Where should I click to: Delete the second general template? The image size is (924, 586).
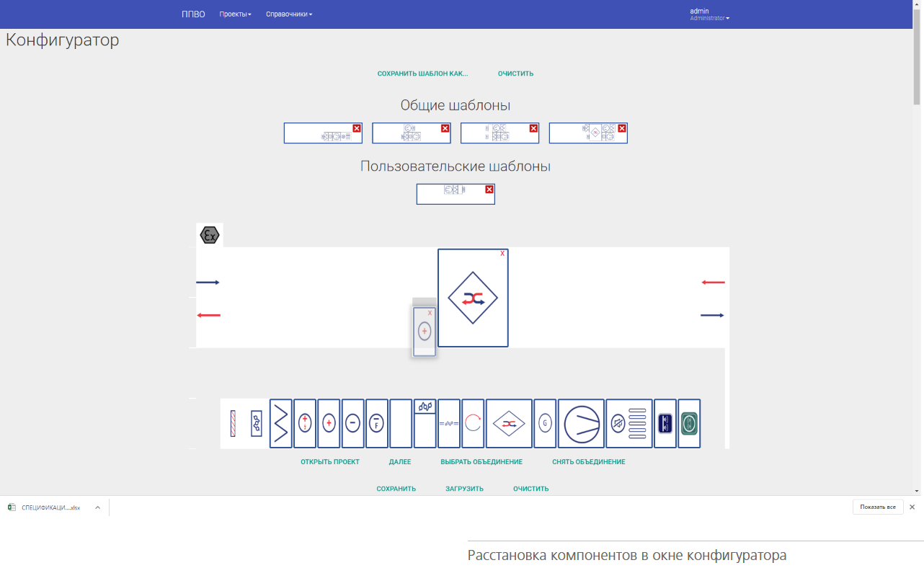(x=445, y=128)
